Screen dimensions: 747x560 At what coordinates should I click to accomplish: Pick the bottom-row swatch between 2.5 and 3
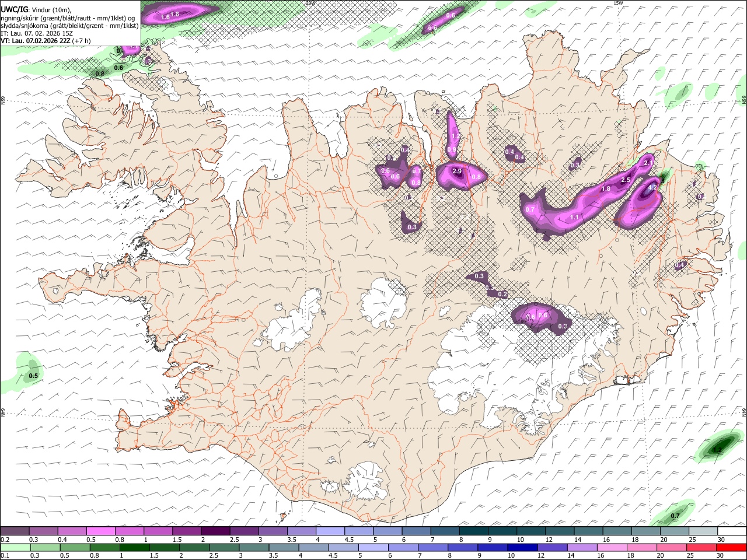point(224,547)
